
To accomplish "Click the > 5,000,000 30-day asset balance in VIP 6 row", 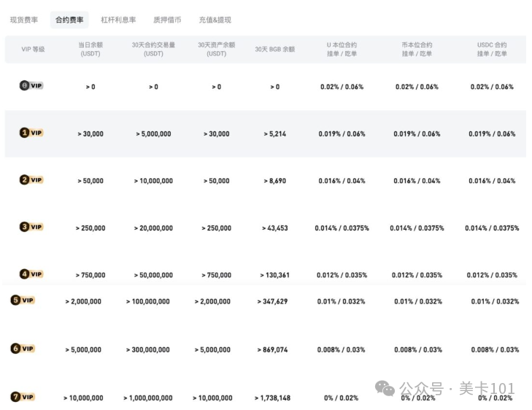I will tap(212, 349).
